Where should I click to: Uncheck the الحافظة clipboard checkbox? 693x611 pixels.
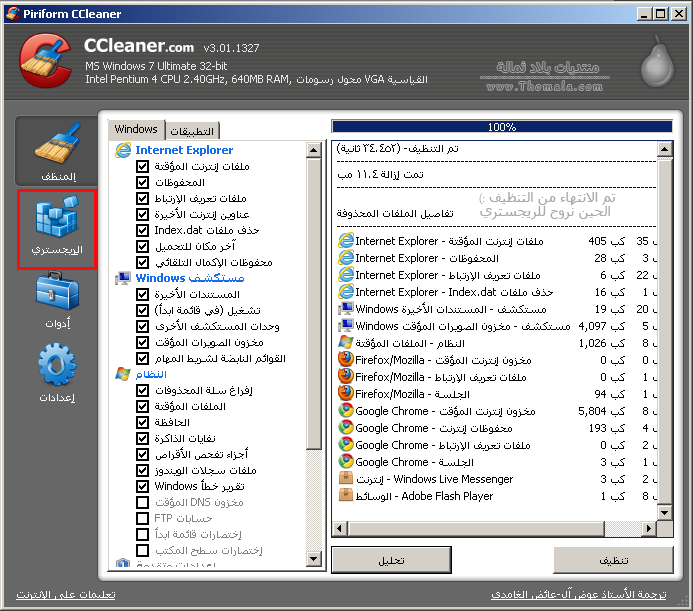click(x=142, y=422)
